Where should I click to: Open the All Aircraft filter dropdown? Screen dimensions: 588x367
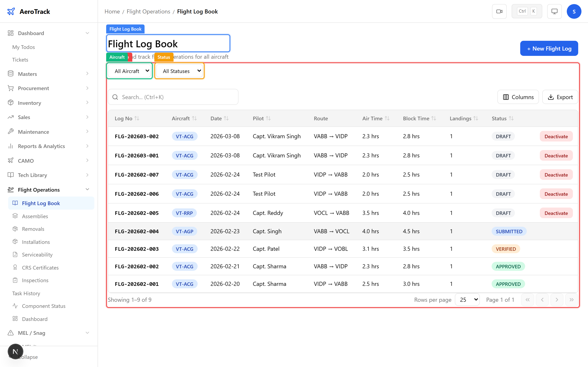point(129,71)
